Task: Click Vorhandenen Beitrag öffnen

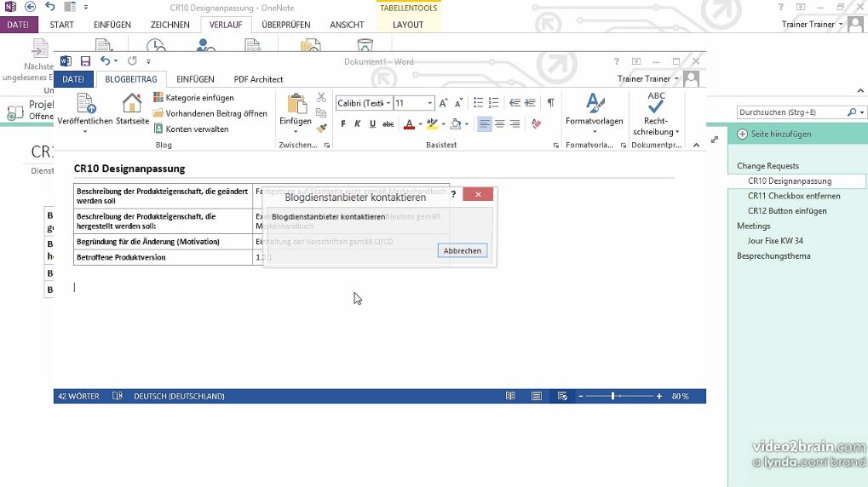Action: (x=210, y=113)
